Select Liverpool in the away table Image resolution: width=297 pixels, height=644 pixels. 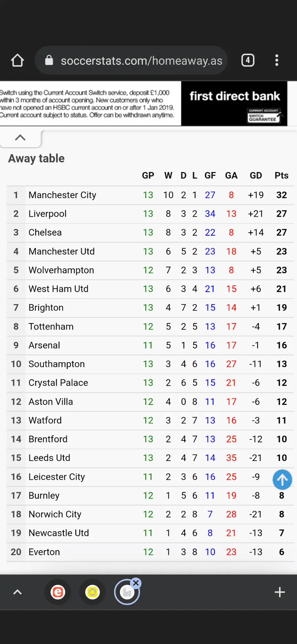tap(47, 214)
